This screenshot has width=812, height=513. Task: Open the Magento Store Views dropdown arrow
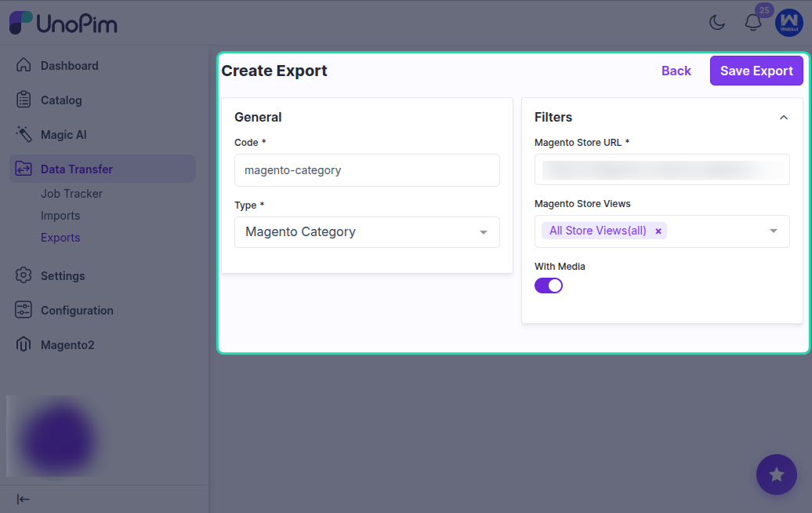coord(773,231)
